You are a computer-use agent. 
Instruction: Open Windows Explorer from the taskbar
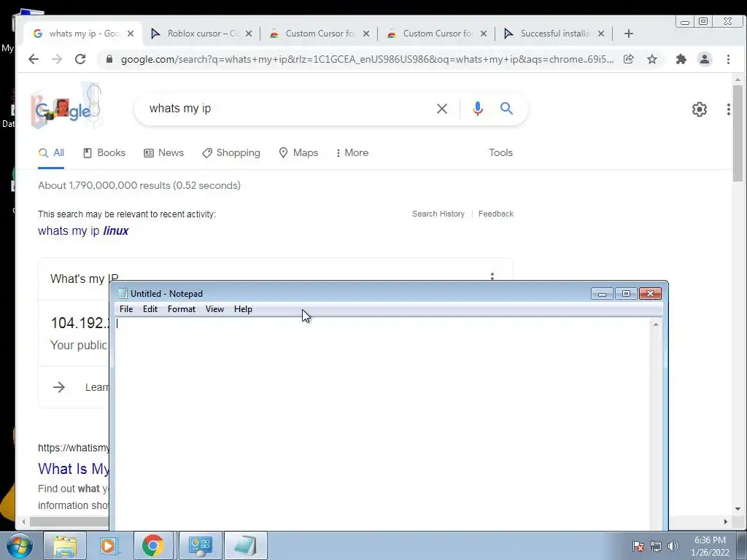(65, 545)
